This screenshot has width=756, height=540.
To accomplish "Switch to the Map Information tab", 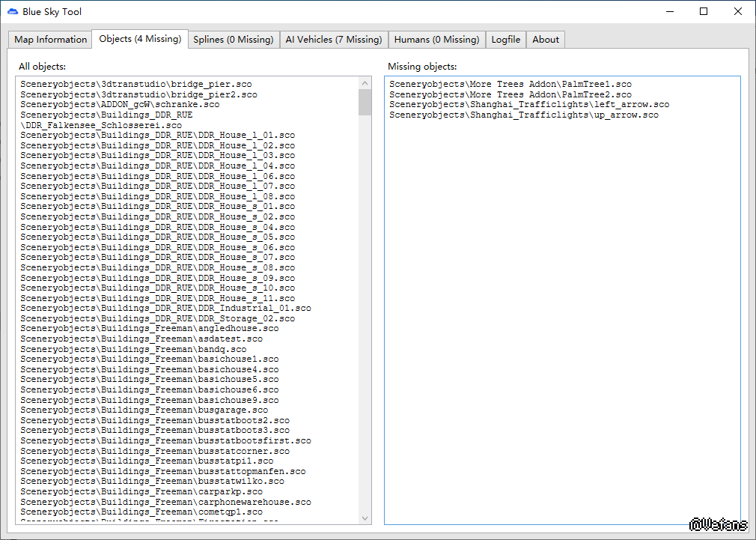I will point(51,40).
